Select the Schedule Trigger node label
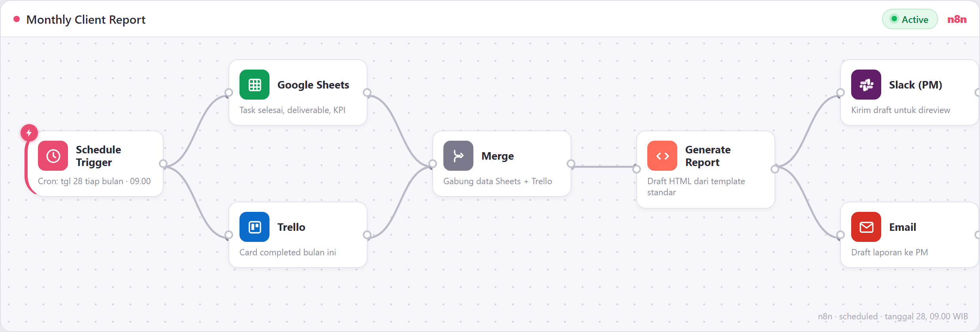The width and height of the screenshot is (980, 332). point(98,156)
